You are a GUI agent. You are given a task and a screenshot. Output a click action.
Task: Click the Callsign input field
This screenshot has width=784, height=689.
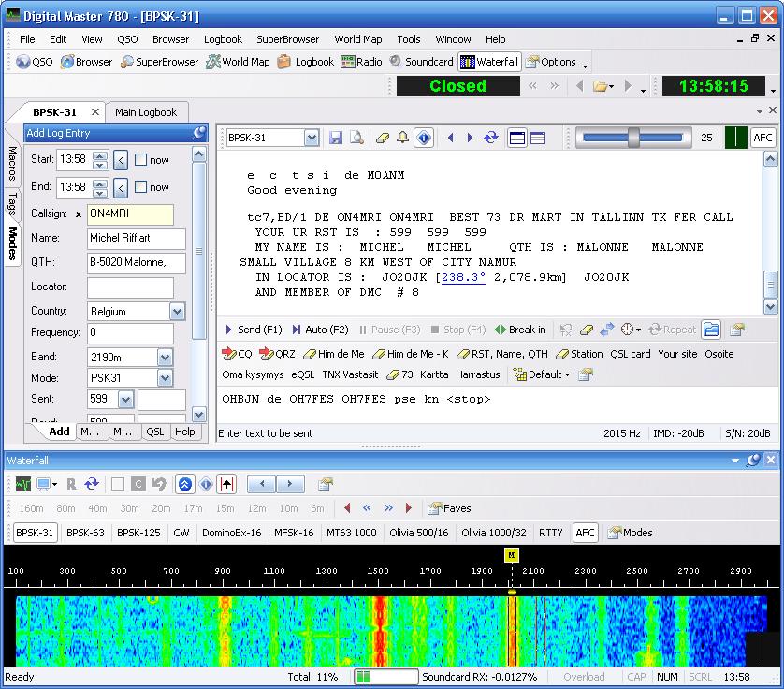pyautogui.click(x=130, y=213)
